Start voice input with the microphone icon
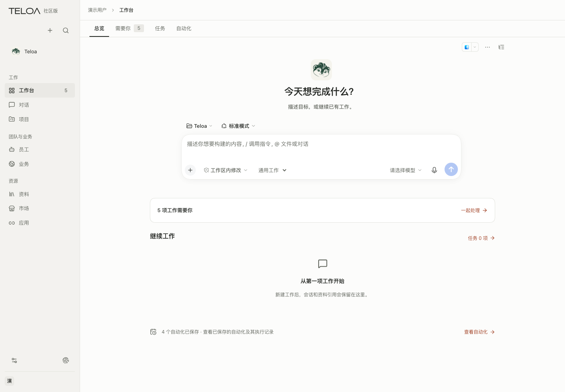 point(434,170)
